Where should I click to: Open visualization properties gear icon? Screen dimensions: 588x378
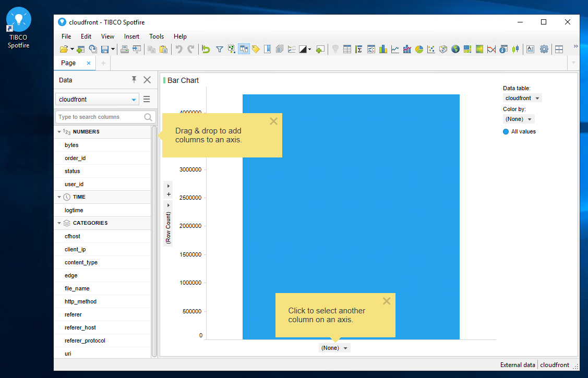coord(544,49)
